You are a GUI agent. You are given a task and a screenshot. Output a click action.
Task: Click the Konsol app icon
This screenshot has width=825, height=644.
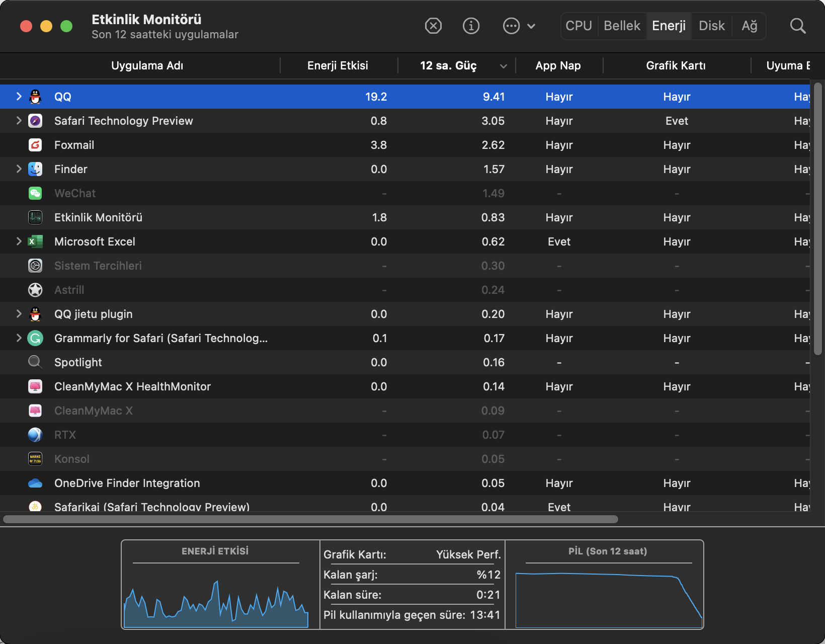tap(35, 459)
